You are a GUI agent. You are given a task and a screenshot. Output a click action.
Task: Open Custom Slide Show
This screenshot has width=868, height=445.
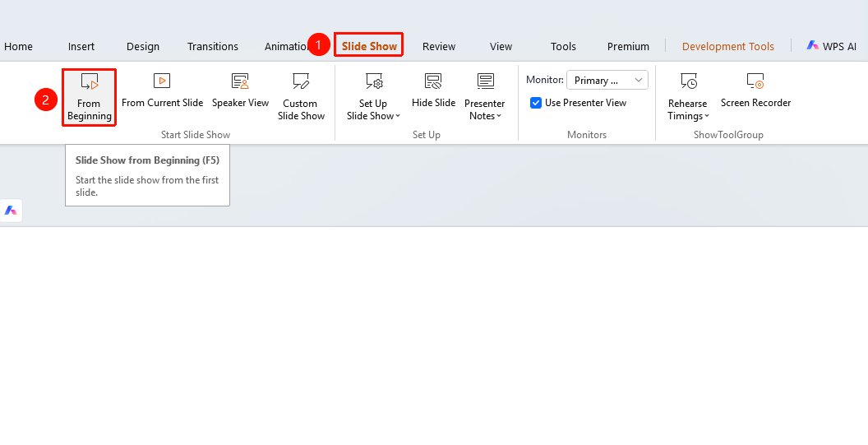coord(301,97)
